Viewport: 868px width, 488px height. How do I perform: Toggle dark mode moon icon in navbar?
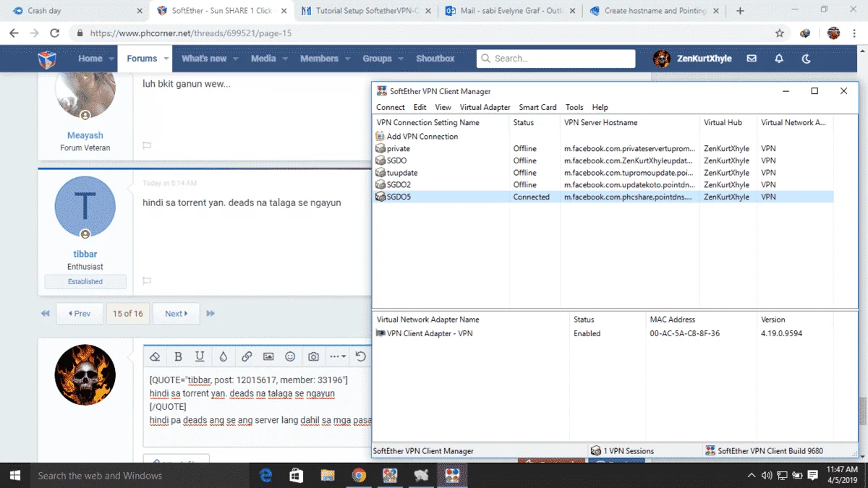pyautogui.click(x=807, y=59)
